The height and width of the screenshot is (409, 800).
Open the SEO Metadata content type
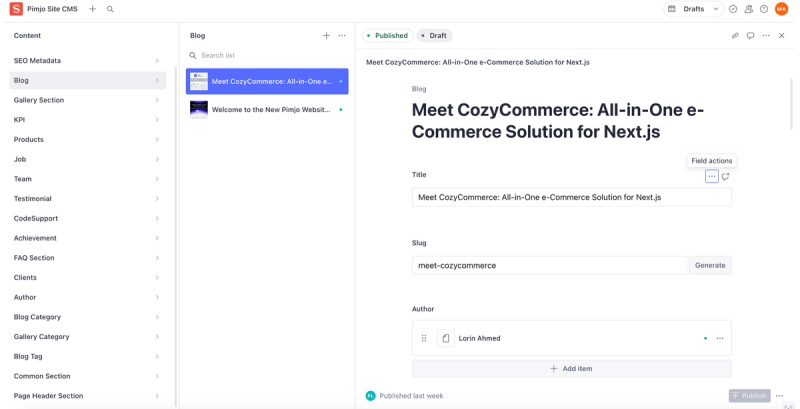point(88,61)
